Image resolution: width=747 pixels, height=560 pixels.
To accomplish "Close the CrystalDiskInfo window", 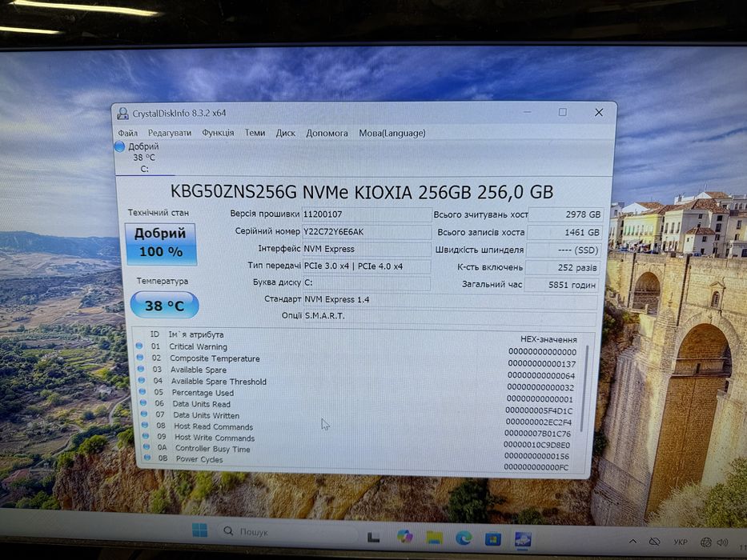I will pos(599,112).
